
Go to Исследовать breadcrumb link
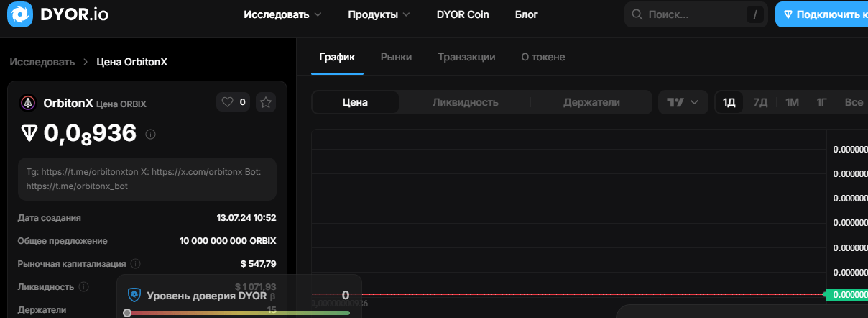coord(42,62)
